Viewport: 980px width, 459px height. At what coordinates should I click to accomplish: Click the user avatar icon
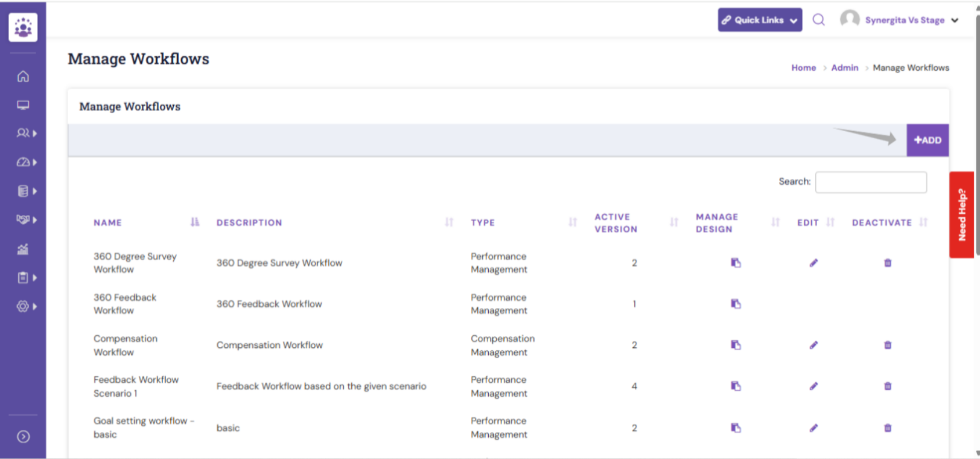pyautogui.click(x=850, y=19)
